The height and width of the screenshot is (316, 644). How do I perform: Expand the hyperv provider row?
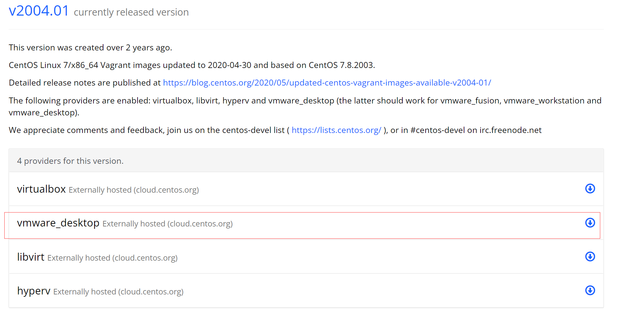click(298, 290)
